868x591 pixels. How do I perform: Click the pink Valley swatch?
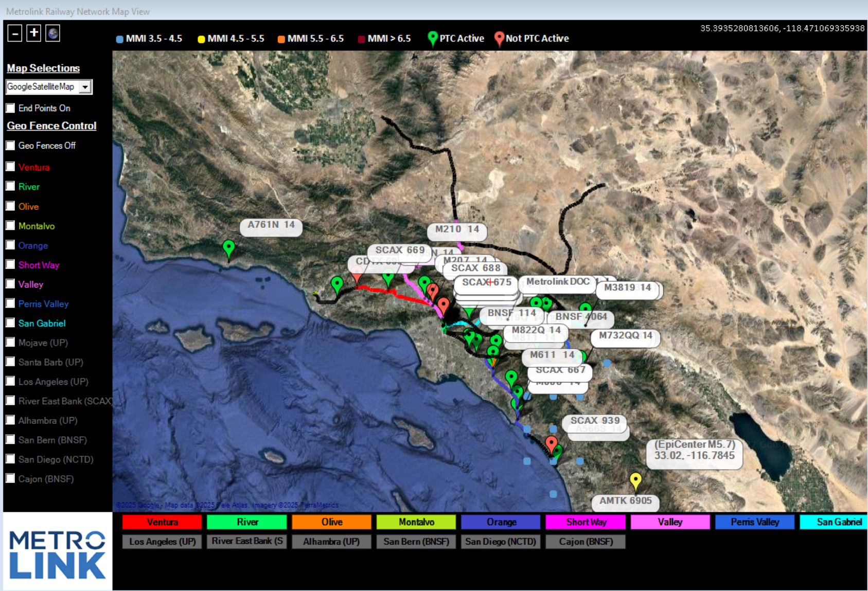tap(670, 522)
